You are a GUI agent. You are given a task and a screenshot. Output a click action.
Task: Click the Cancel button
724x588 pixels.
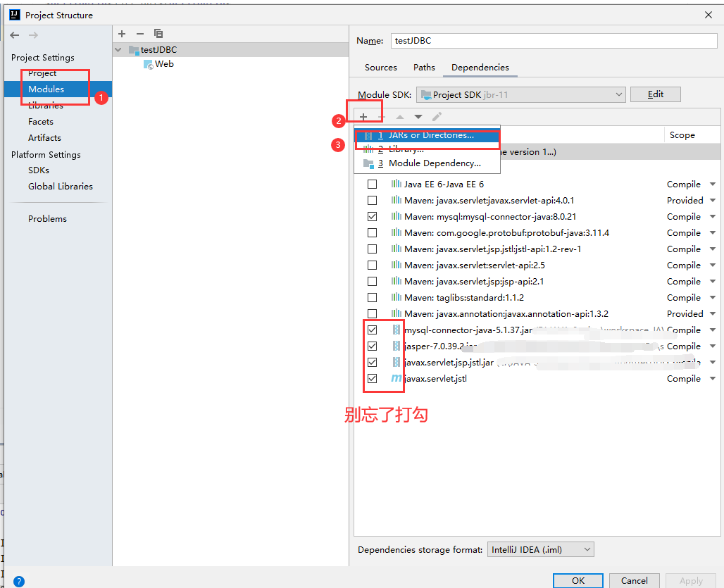634,581
